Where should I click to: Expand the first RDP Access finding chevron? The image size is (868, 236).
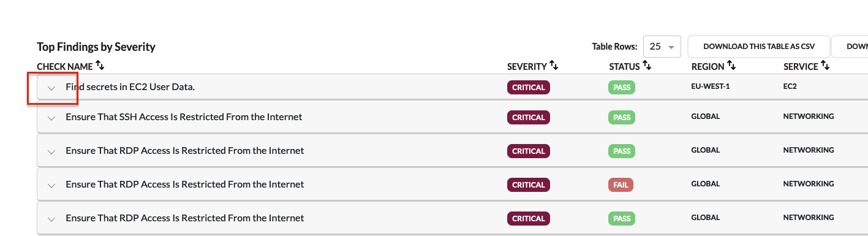[x=51, y=151]
